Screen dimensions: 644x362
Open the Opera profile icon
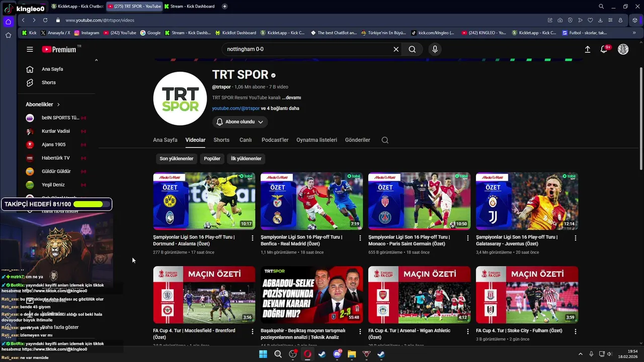pyautogui.click(x=620, y=20)
